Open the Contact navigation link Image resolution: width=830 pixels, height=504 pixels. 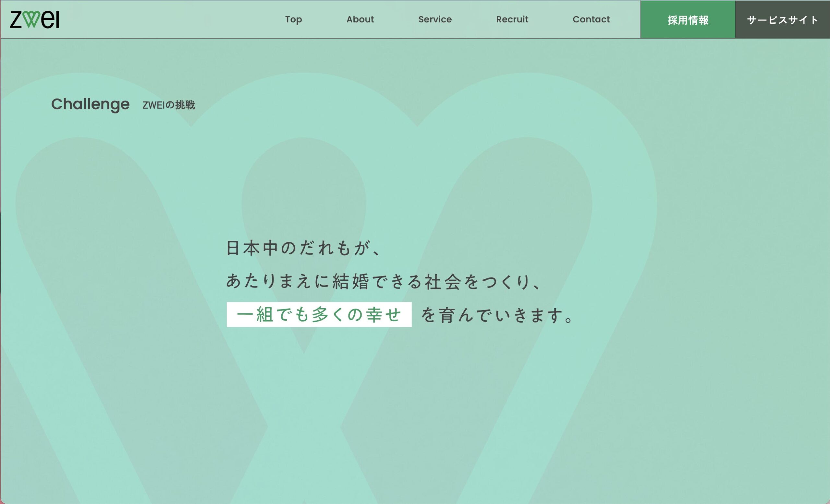point(591,19)
